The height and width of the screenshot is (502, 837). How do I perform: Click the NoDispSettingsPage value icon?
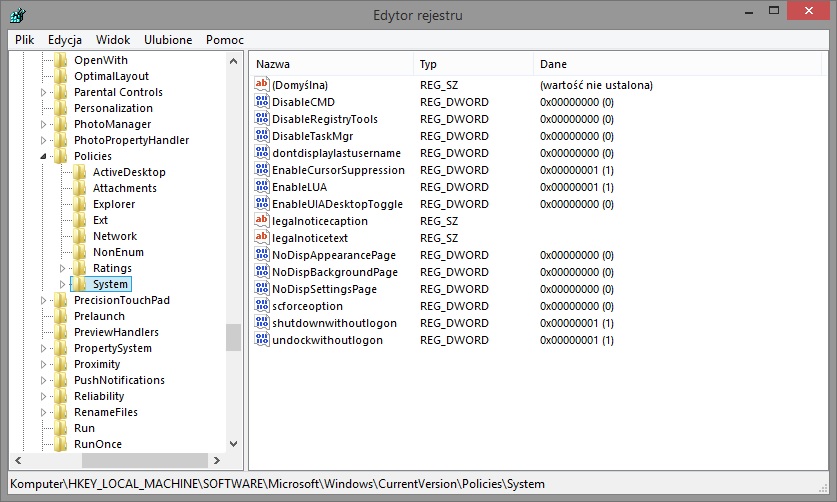pyautogui.click(x=262, y=289)
